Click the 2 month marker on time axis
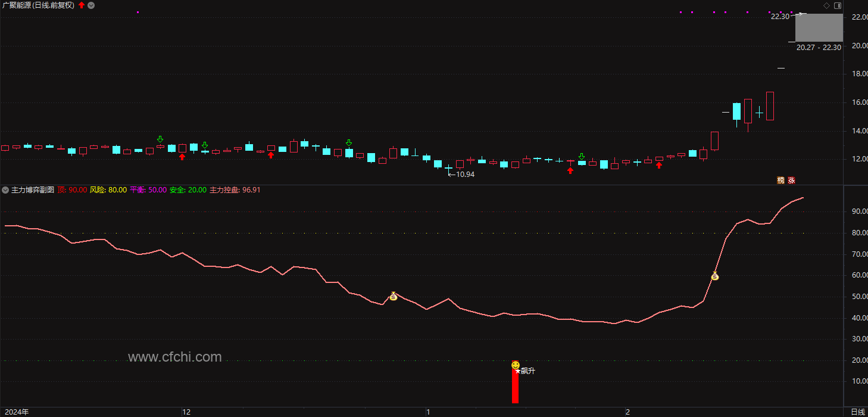Viewport: 868px width, 417px height. pyautogui.click(x=627, y=412)
